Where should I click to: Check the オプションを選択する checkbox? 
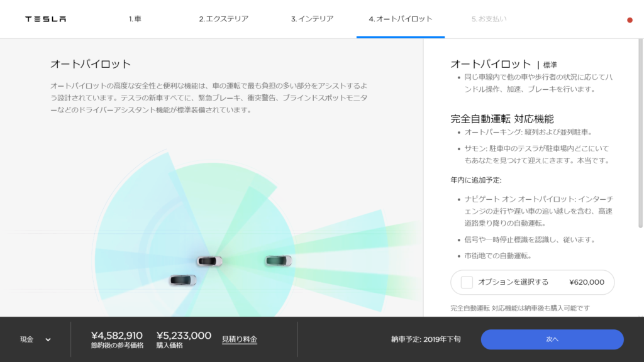pyautogui.click(x=467, y=282)
